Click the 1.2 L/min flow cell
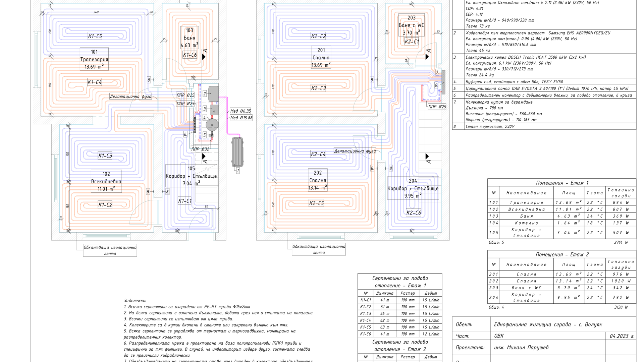The width and height of the screenshot is (644, 362). coord(431,334)
